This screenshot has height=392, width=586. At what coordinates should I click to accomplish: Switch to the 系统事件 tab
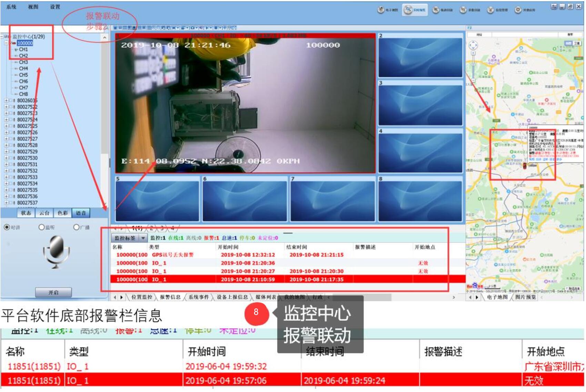pos(199,297)
